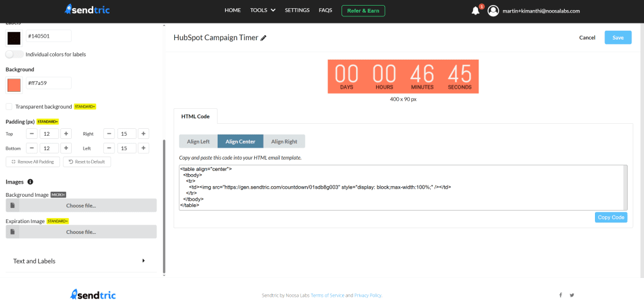The height and width of the screenshot is (303, 644).
Task: Open Privacy Policy link
Action: [368, 295]
